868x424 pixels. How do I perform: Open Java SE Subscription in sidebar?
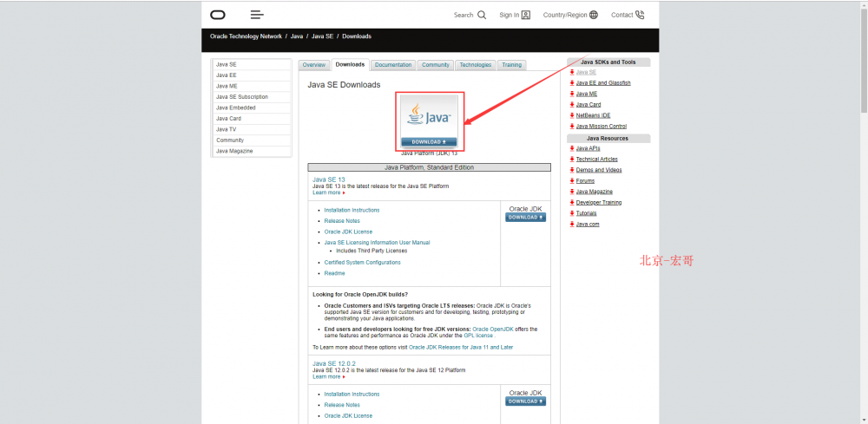252,97
